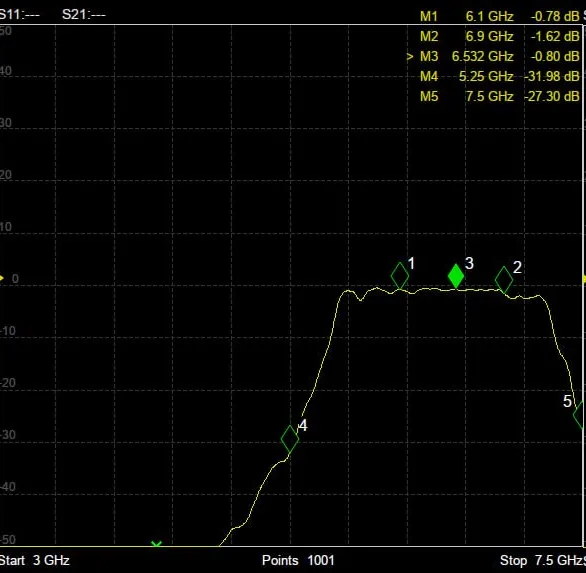Click the -1.62 dB value for M2
Viewport: 586px width, 573px height.
coord(555,36)
